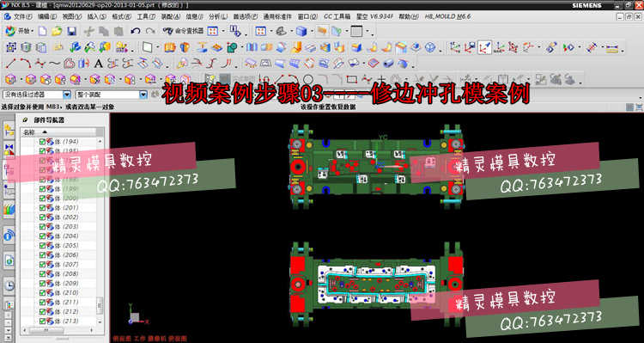Click the navigator horizontal scrollbar thumb

[x=46, y=330]
